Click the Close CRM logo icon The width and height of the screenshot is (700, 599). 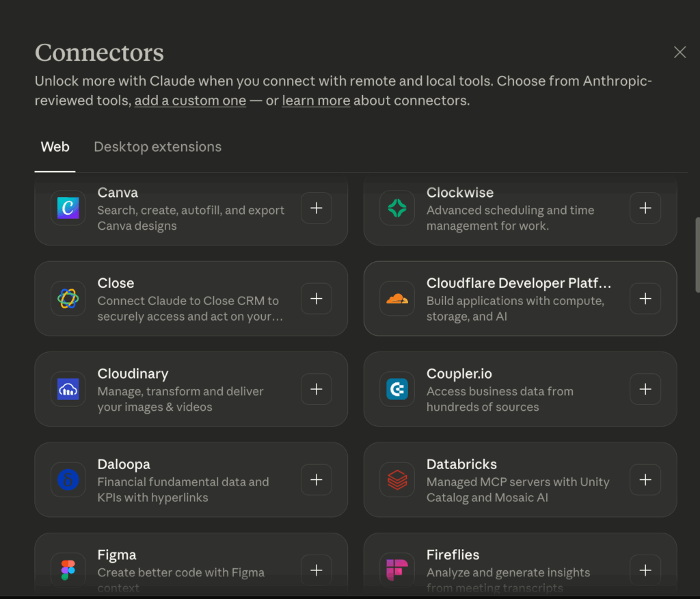(x=68, y=298)
